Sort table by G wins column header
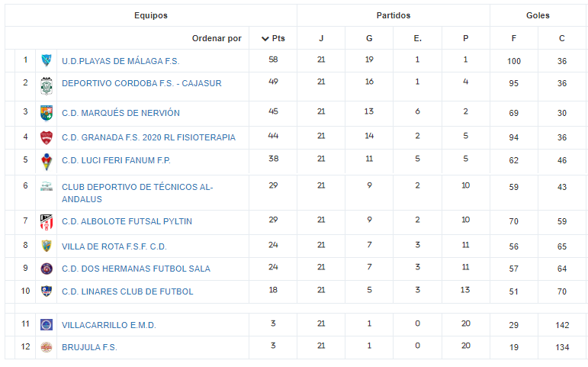588x367 pixels. (369, 38)
